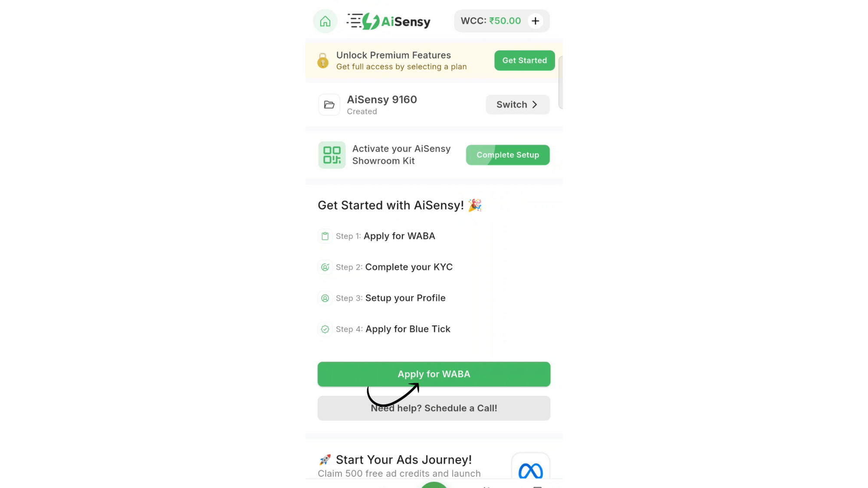This screenshot has height=488, width=868.
Task: Click Need help? Schedule a Call!
Action: tap(434, 408)
